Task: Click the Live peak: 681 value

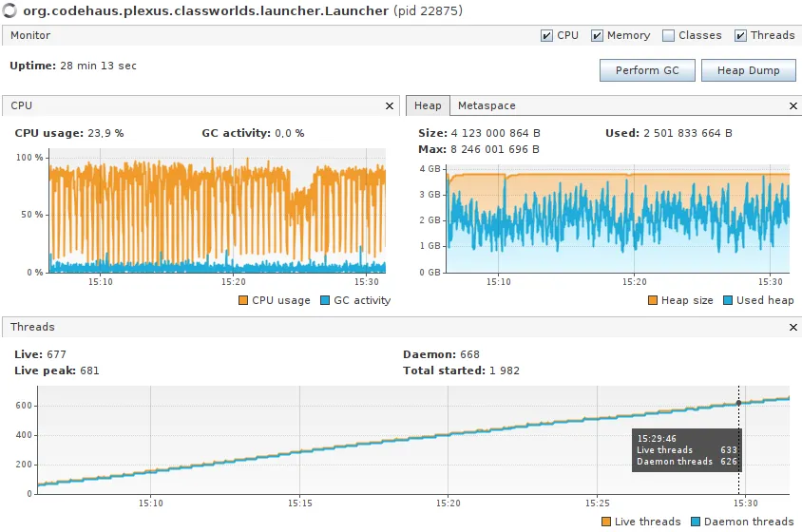Action: 89,370
